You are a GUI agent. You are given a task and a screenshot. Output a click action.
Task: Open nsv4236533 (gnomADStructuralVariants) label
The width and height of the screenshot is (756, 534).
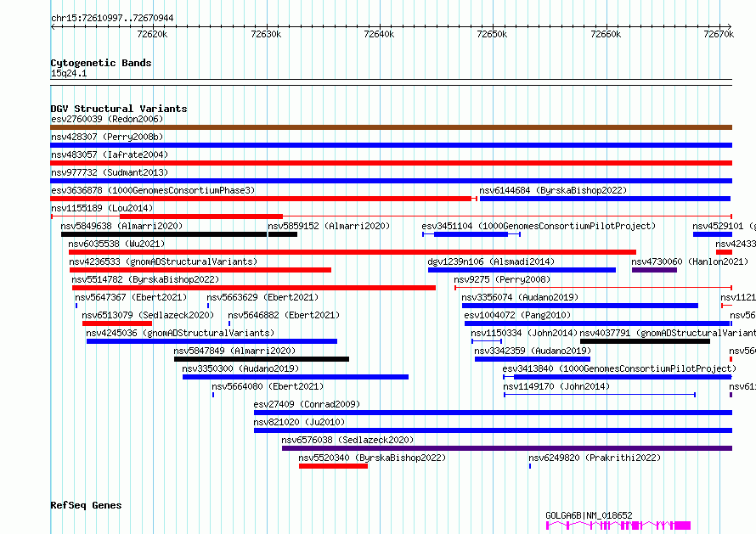pyautogui.click(x=163, y=261)
